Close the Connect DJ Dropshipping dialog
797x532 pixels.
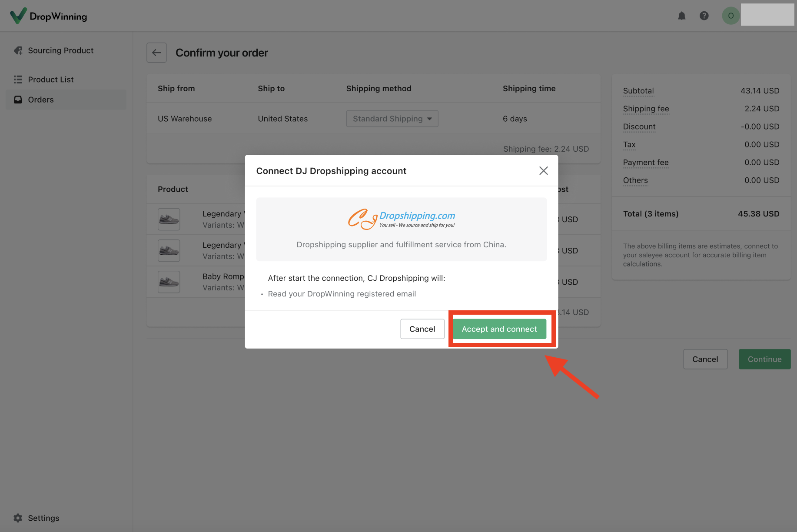click(x=543, y=171)
